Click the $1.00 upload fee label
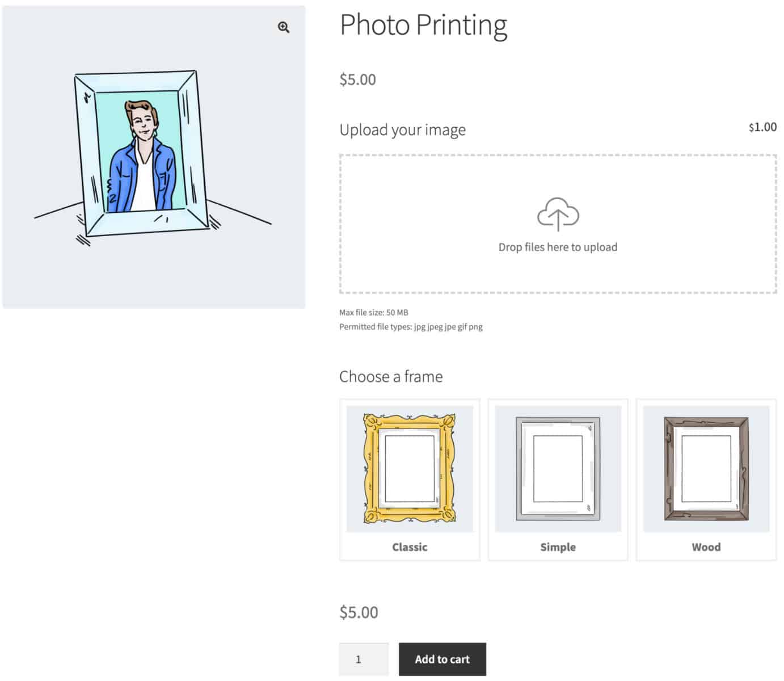 coord(762,127)
